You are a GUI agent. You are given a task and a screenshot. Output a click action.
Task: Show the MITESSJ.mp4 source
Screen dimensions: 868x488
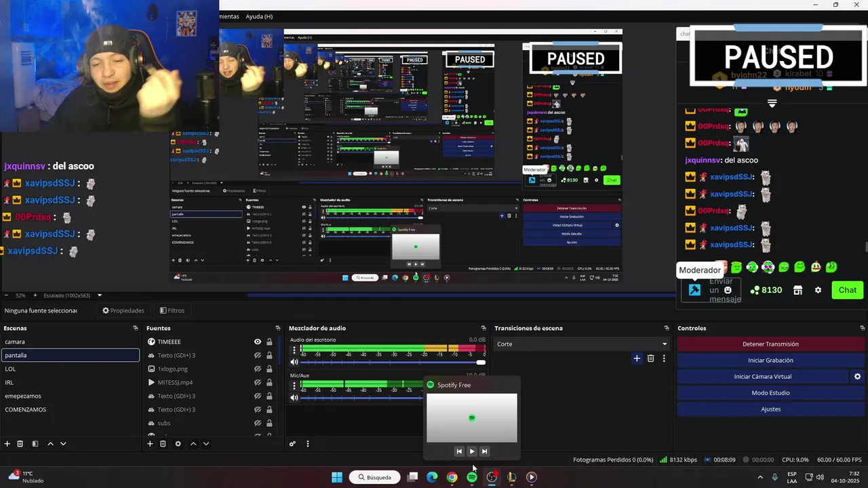coord(258,382)
